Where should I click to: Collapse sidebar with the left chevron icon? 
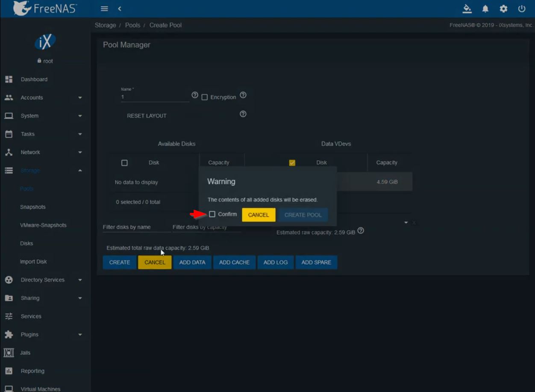[x=120, y=9]
